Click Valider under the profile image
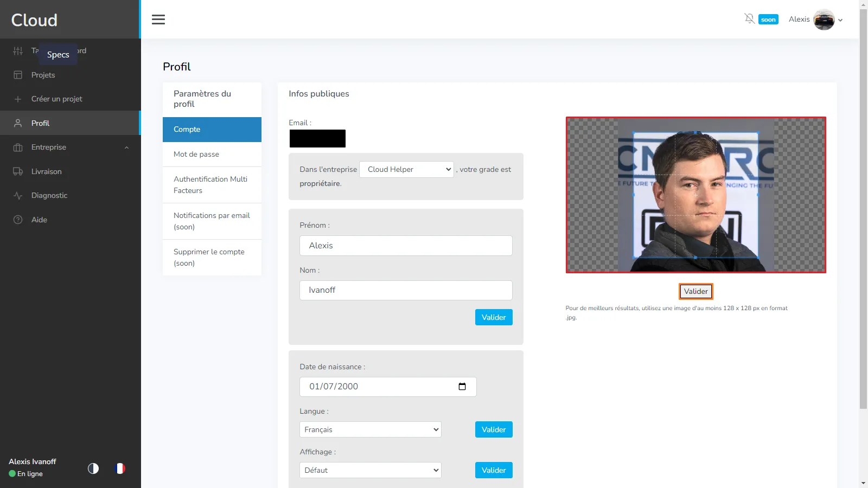 click(695, 291)
